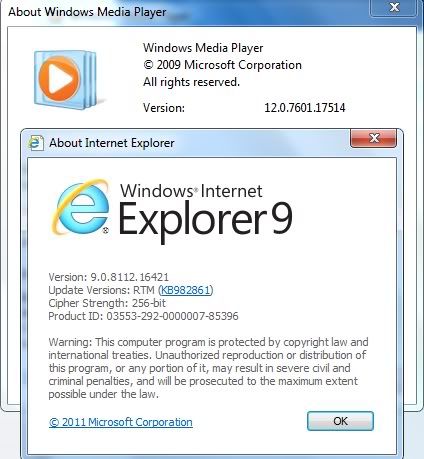Image resolution: width=424 pixels, height=459 pixels.
Task: Click the Windows Media Player version number 12.0.7601.17514
Action: pos(304,108)
